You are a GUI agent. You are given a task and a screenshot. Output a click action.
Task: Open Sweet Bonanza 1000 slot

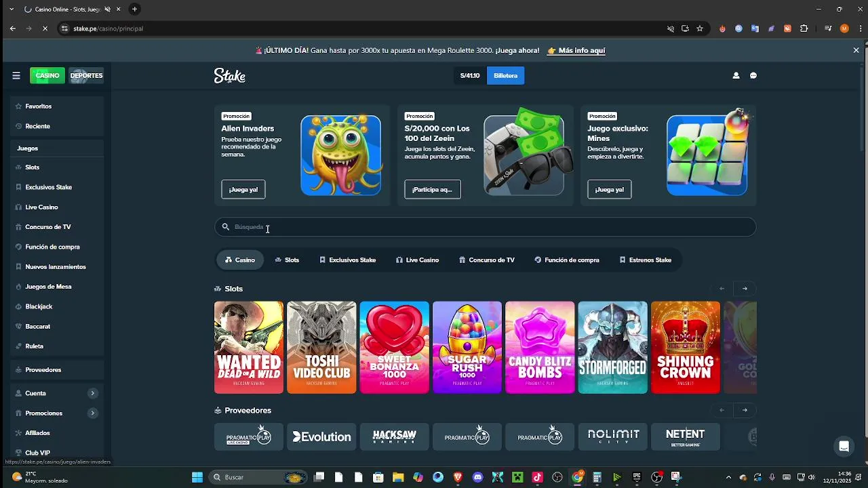[x=395, y=347]
